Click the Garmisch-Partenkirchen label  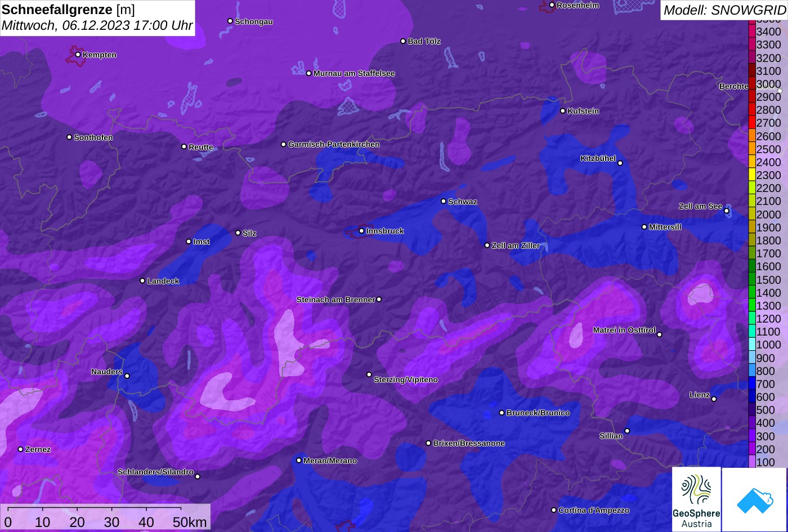pos(334,144)
